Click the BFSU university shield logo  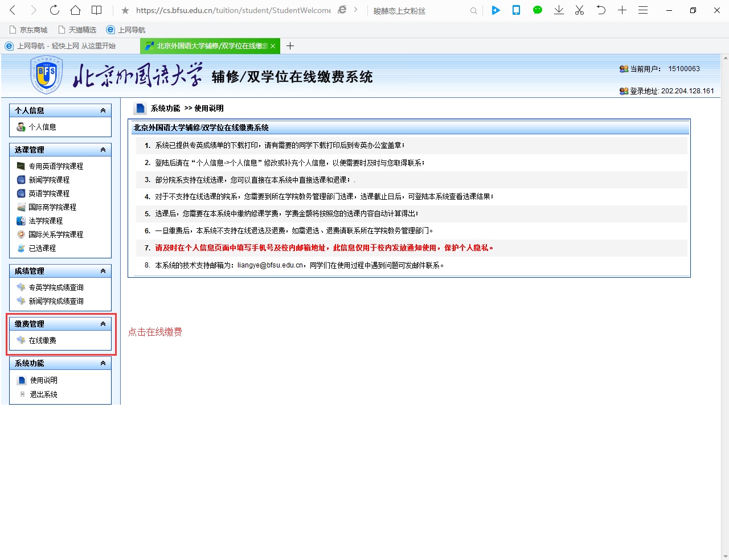[x=46, y=76]
